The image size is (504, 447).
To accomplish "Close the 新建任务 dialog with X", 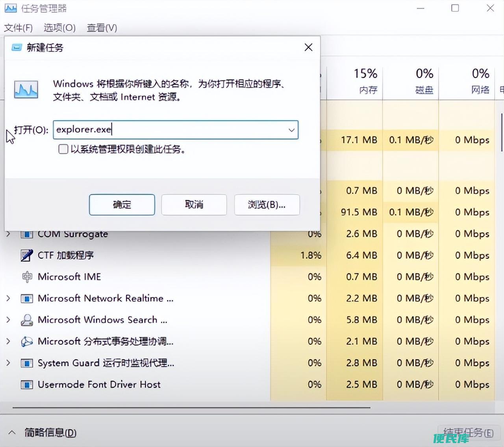I will point(309,47).
